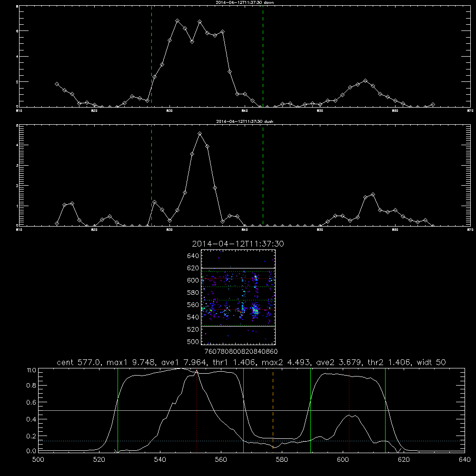Click the y-axis label 0.4 on bottom plot
476x476 pixels.
(31, 419)
